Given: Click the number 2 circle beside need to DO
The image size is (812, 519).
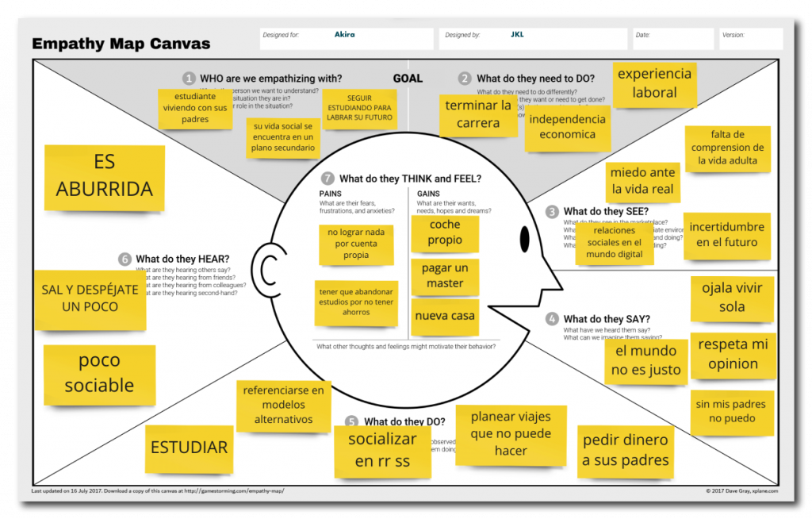Looking at the screenshot, I should click(465, 79).
